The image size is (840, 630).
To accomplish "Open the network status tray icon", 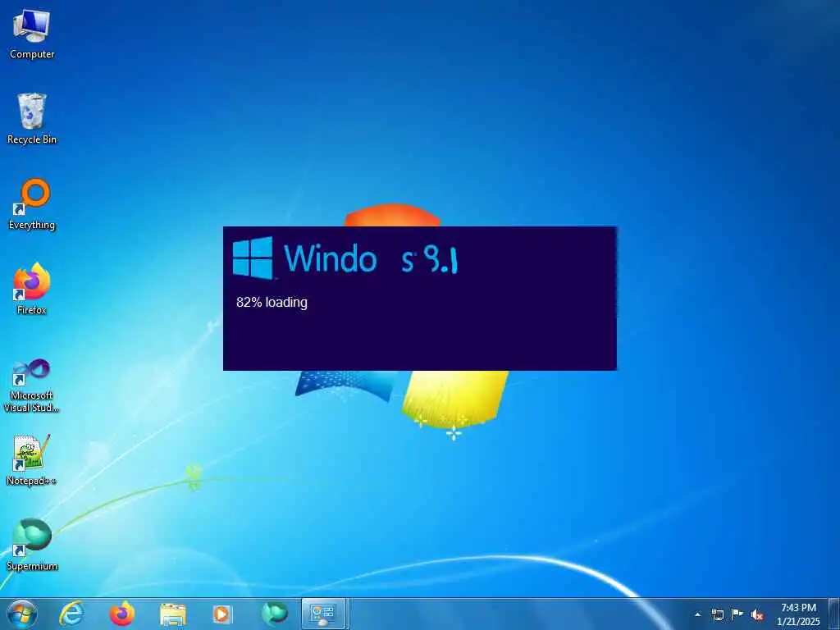I will [717, 614].
